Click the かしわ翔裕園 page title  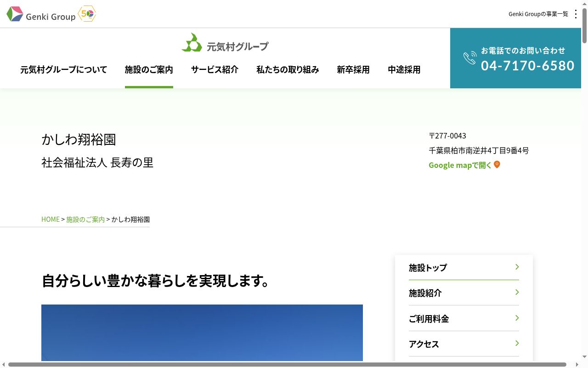(x=79, y=139)
